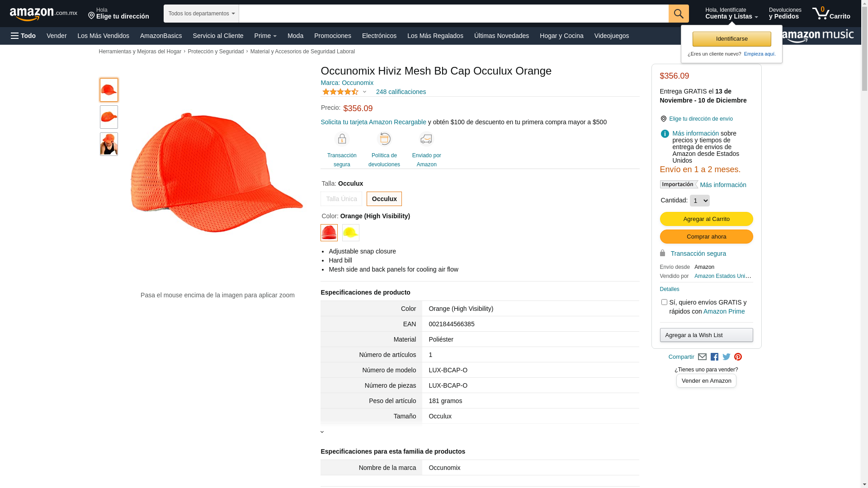The height and width of the screenshot is (488, 868).
Task: Open the 248 calificaciones link
Action: point(401,92)
